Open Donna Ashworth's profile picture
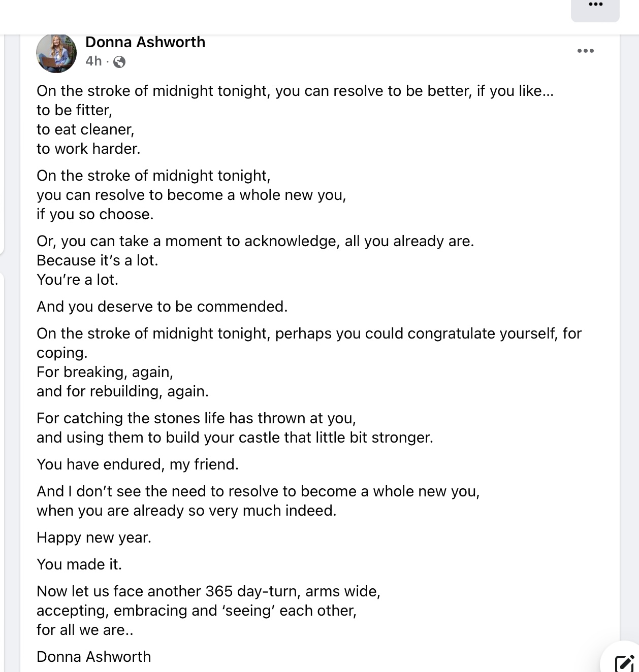 (56, 53)
